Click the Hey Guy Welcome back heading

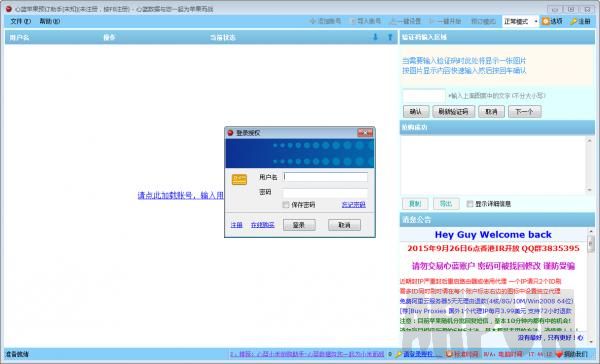(x=493, y=235)
